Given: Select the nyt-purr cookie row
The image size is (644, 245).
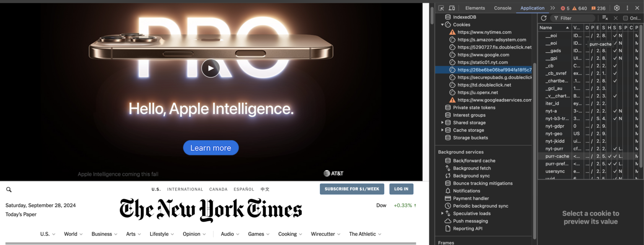Looking at the screenshot, I should [x=589, y=149].
